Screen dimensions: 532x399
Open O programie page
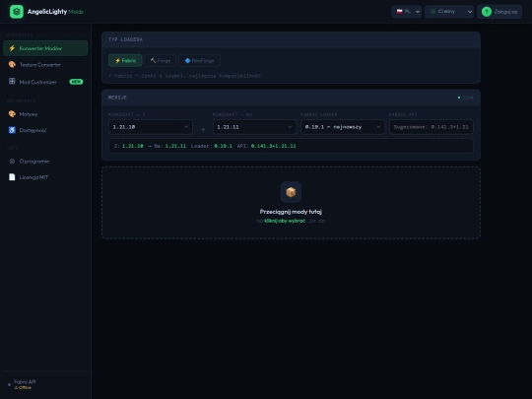(45, 162)
